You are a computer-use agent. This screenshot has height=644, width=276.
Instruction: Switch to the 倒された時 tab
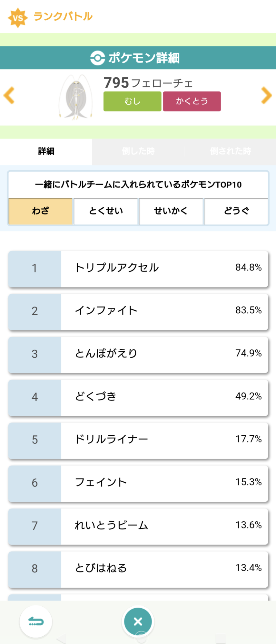tap(230, 151)
